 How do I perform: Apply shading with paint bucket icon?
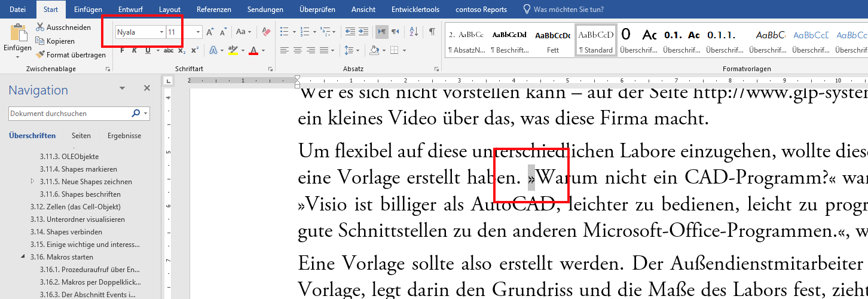point(374,50)
